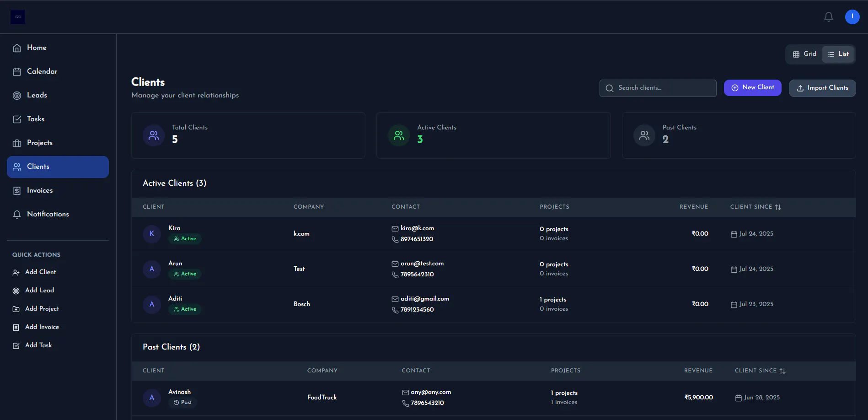Click the phone number 7891234560
Viewport: 868px width, 420px height.
417,310
